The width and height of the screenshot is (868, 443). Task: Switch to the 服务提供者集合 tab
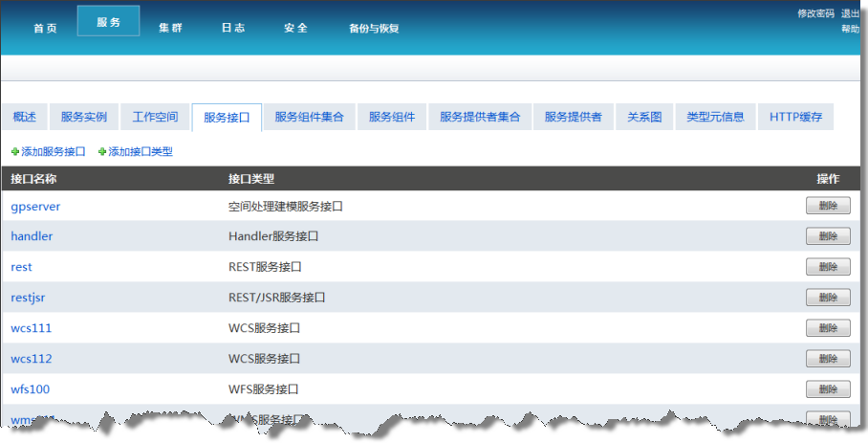(480, 117)
